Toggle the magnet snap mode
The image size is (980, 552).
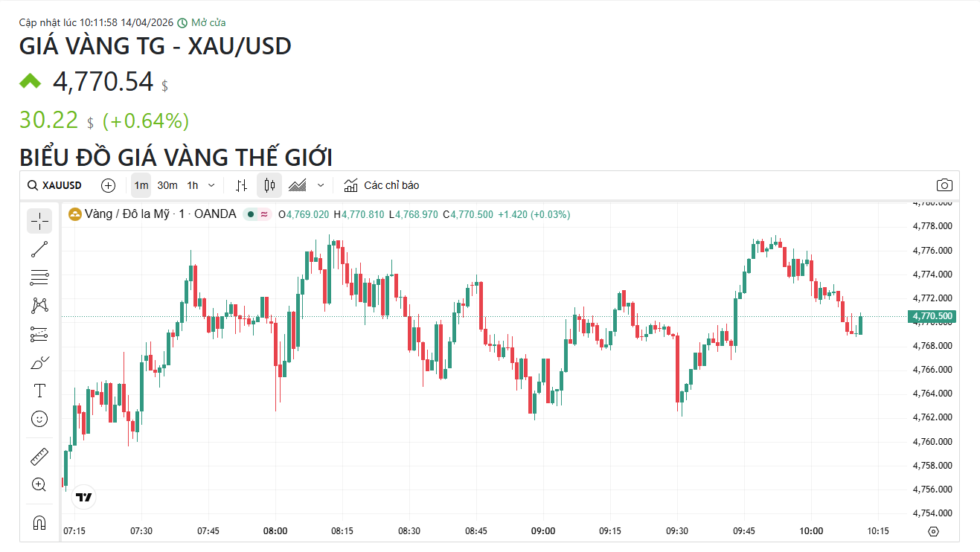39,522
